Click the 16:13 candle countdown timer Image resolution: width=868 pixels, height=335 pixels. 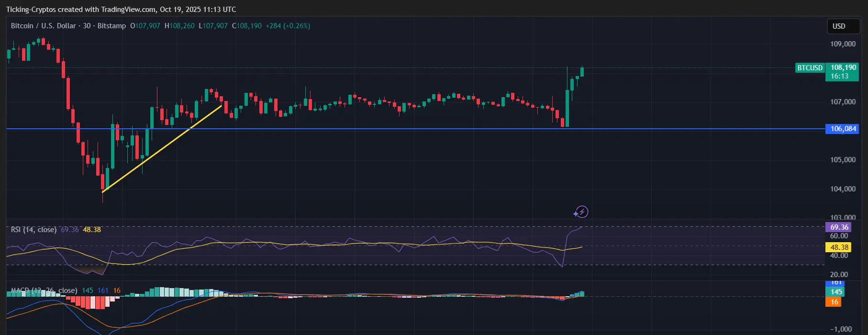pyautogui.click(x=839, y=76)
